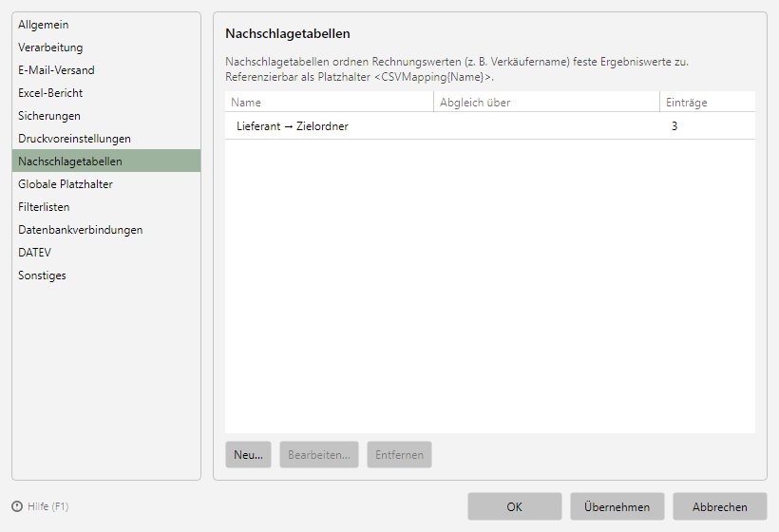Confirm the dialog with OK
Image resolution: width=779 pixels, height=532 pixels.
(x=515, y=506)
